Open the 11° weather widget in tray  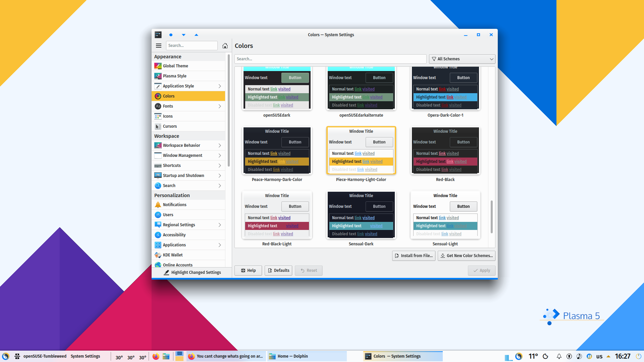pos(533,356)
